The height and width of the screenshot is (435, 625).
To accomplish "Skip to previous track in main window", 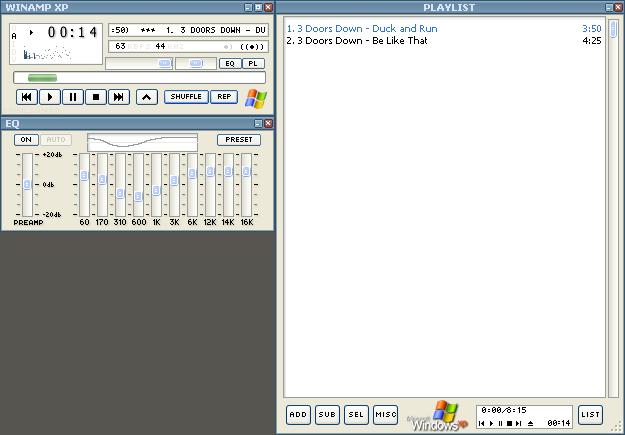I will [x=27, y=97].
